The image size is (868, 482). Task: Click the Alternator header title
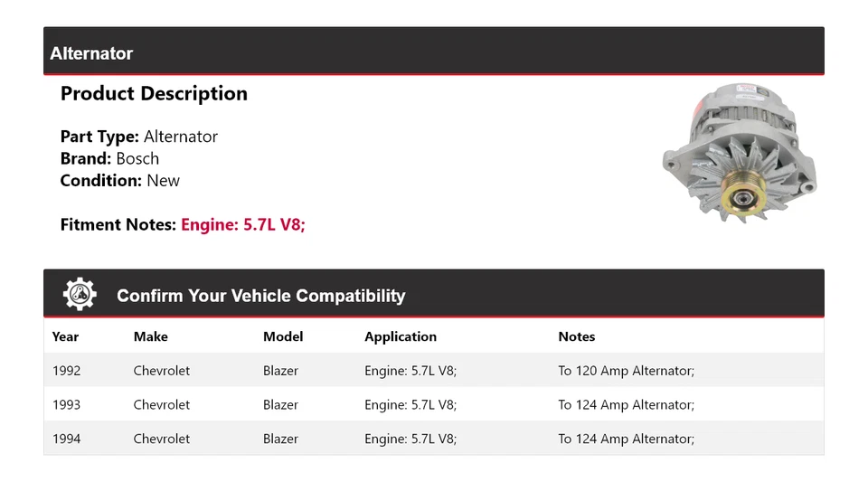point(91,53)
